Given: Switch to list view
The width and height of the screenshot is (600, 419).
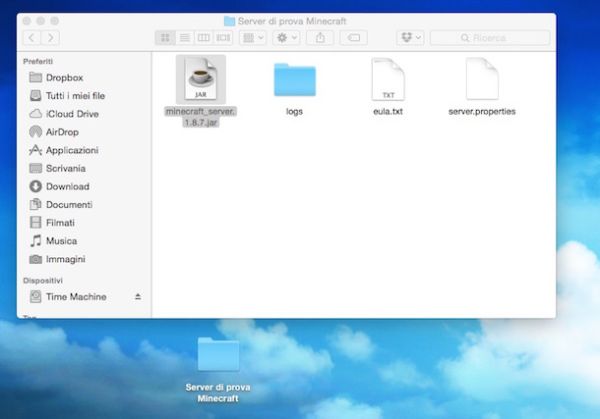Looking at the screenshot, I should coord(184,37).
